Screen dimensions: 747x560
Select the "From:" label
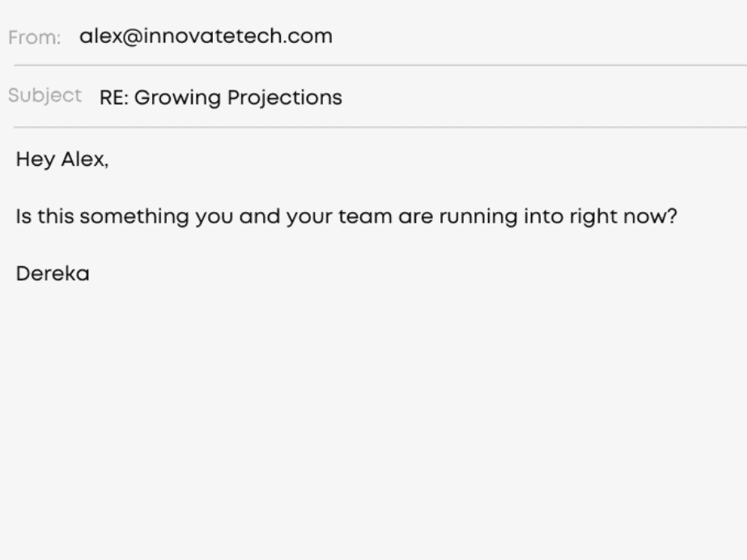coord(34,37)
